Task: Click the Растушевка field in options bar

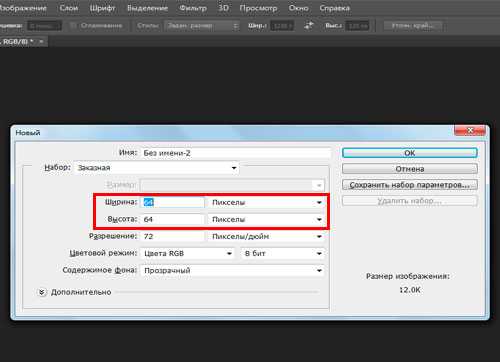Action: pyautogui.click(x=44, y=26)
